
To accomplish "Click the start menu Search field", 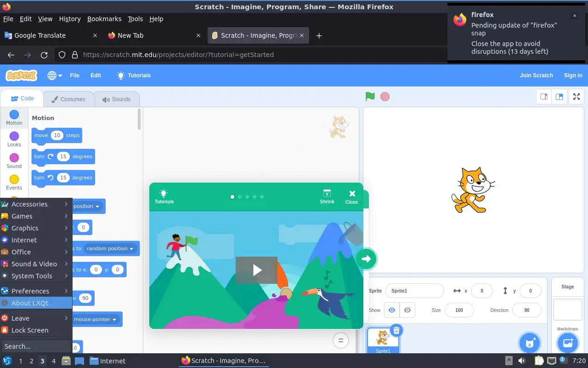I will coord(36,346).
